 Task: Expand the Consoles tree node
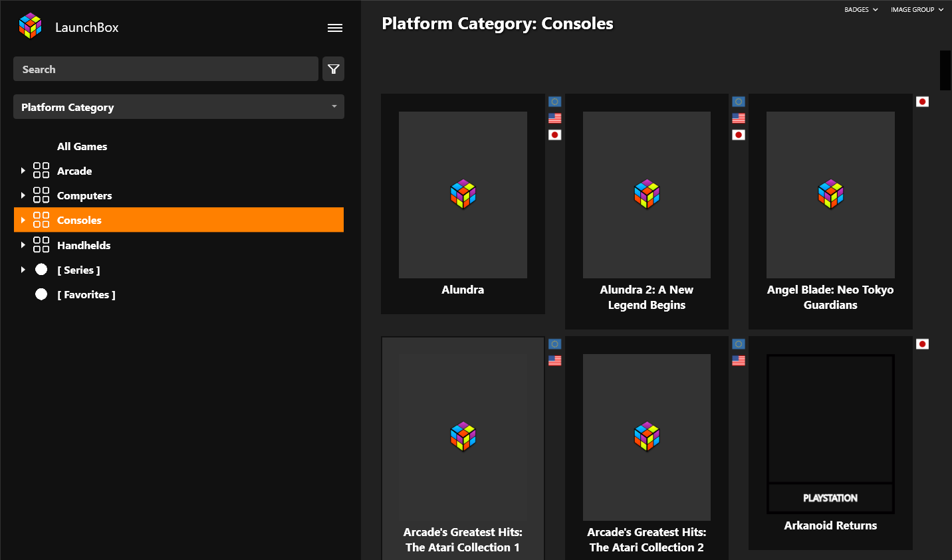(x=23, y=220)
